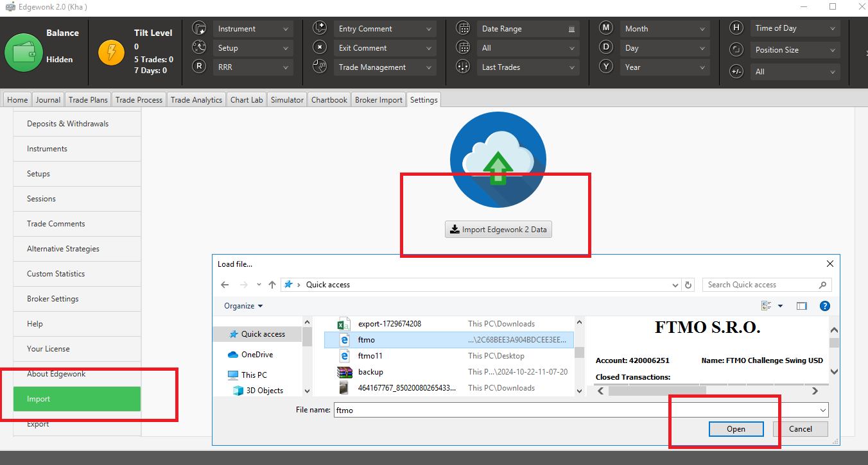Expand the Entry Comment dropdown
The width and height of the screenshot is (868, 465).
click(385, 29)
